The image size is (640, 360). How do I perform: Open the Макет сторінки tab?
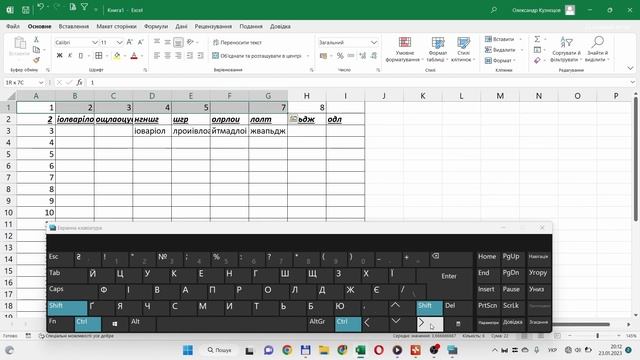(x=116, y=26)
